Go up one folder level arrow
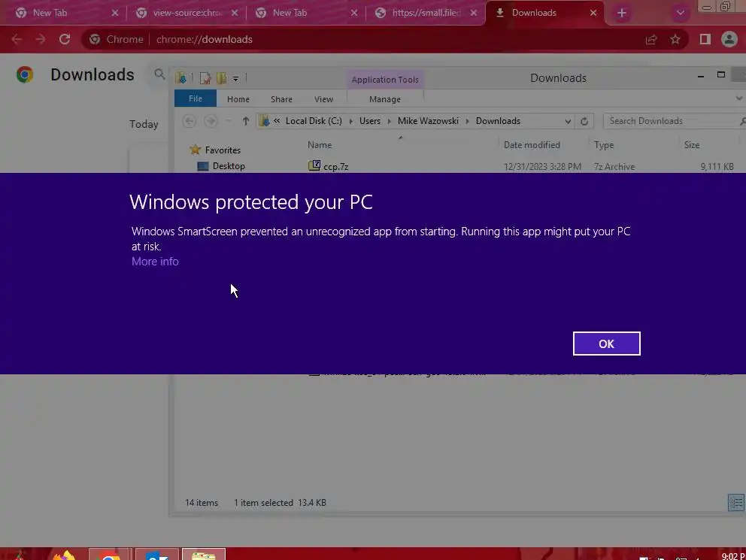 tap(245, 121)
